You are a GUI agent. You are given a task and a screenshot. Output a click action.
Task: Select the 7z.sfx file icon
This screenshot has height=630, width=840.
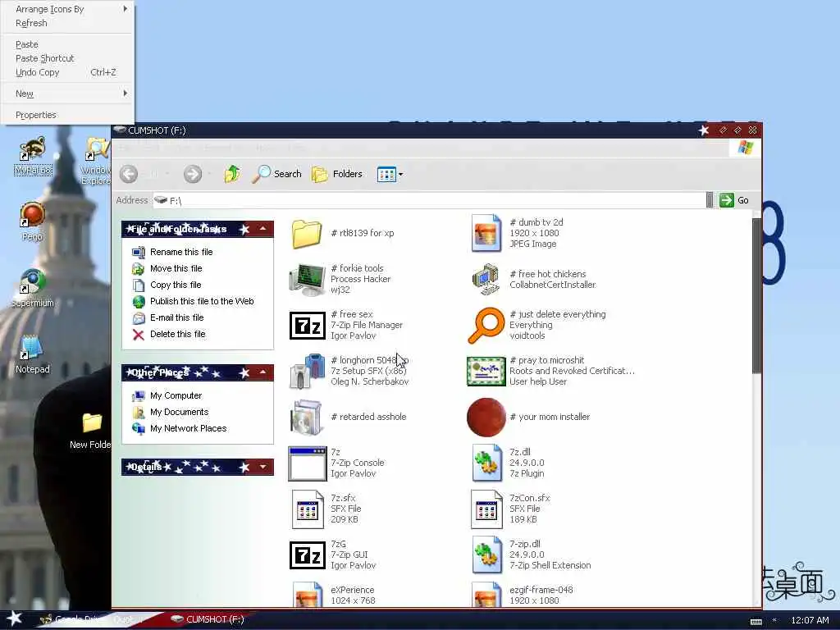307,509
